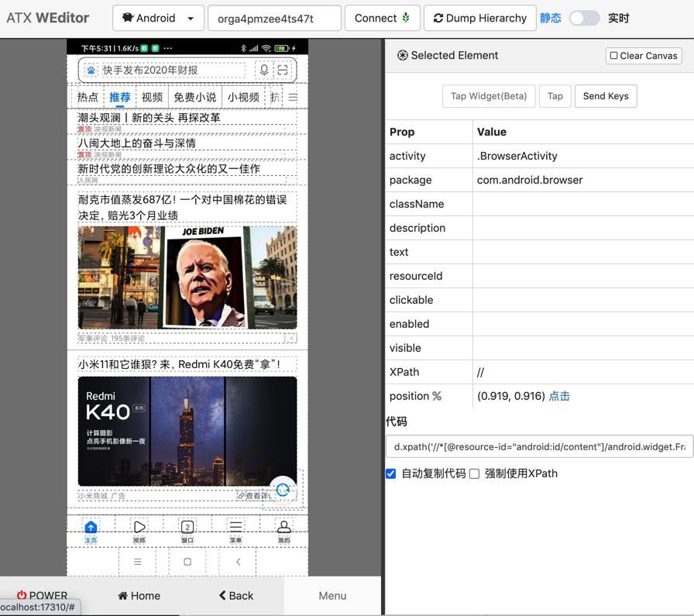Select the 静态 mode label
The height and width of the screenshot is (616, 694).
point(550,18)
